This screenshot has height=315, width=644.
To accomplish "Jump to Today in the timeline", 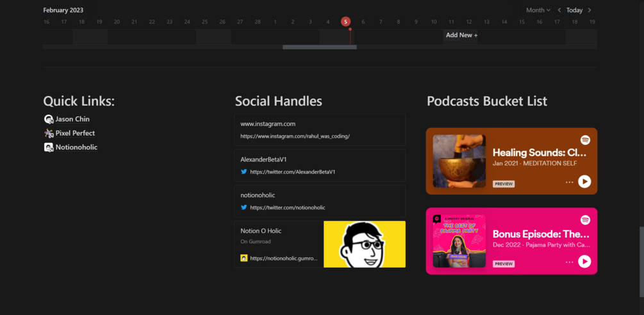I will coord(574,10).
